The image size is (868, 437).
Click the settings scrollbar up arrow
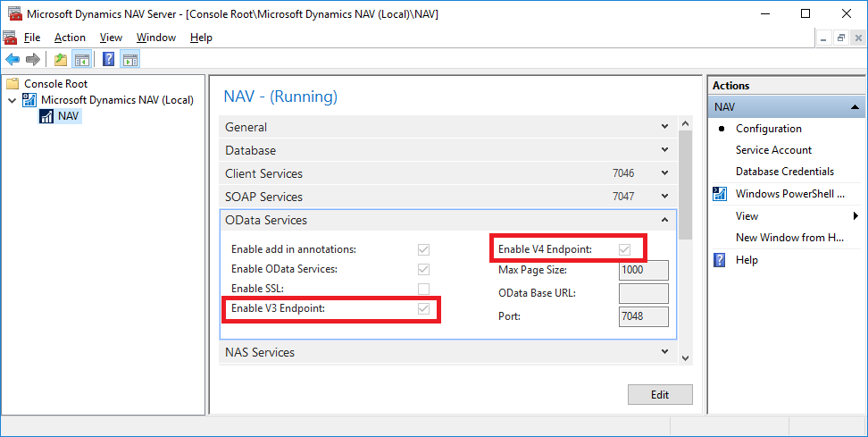(685, 123)
